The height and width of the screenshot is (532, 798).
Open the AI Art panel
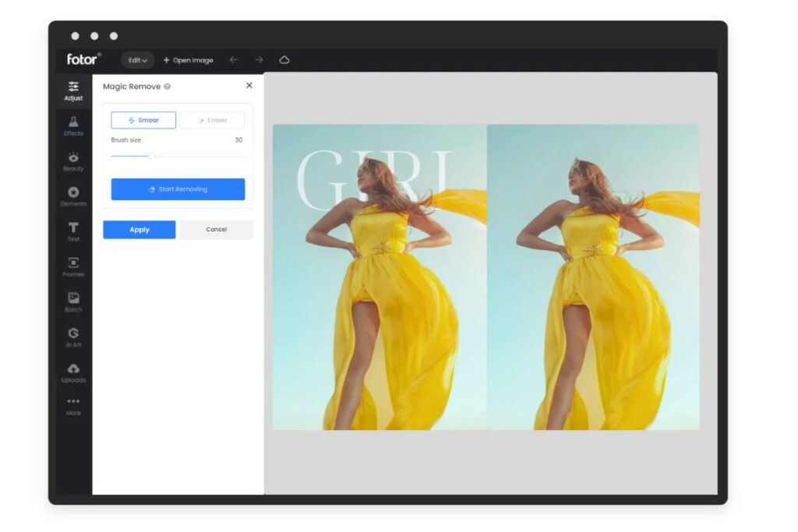pyautogui.click(x=72, y=337)
